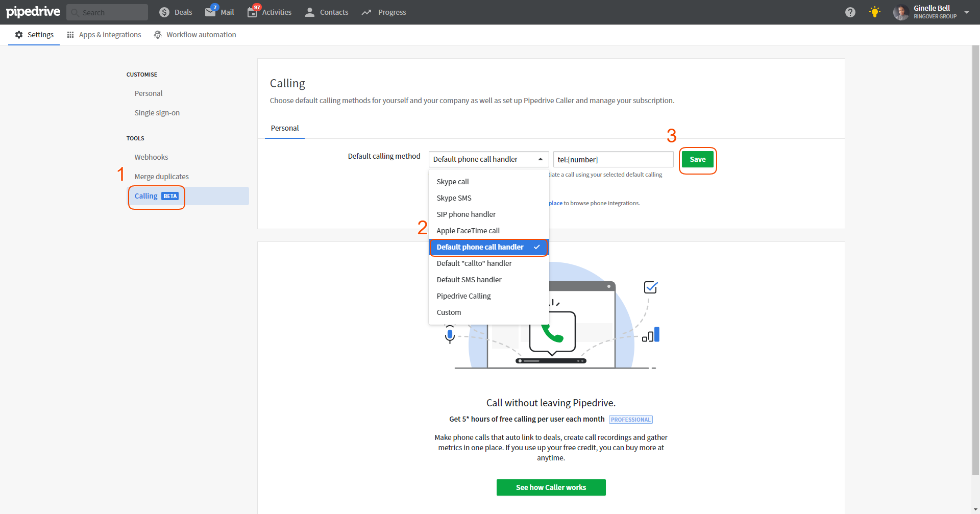Open Personal in Customise sidebar
The width and height of the screenshot is (980, 514).
coord(149,93)
